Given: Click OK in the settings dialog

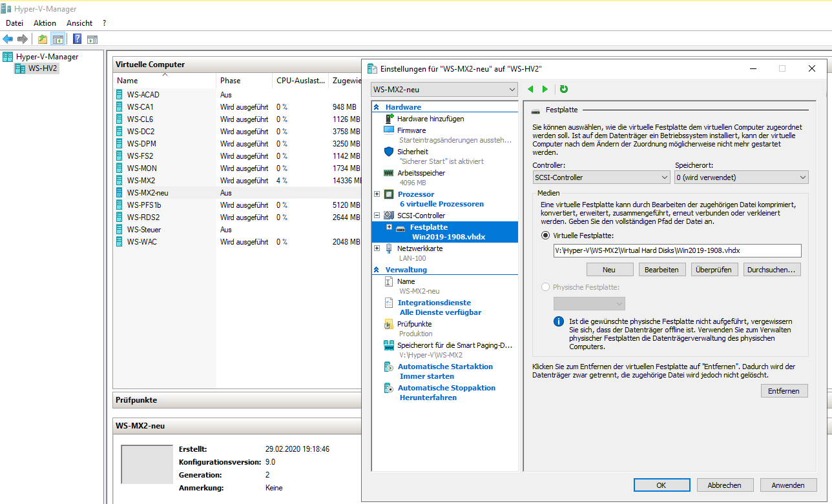Looking at the screenshot, I should coord(661,485).
